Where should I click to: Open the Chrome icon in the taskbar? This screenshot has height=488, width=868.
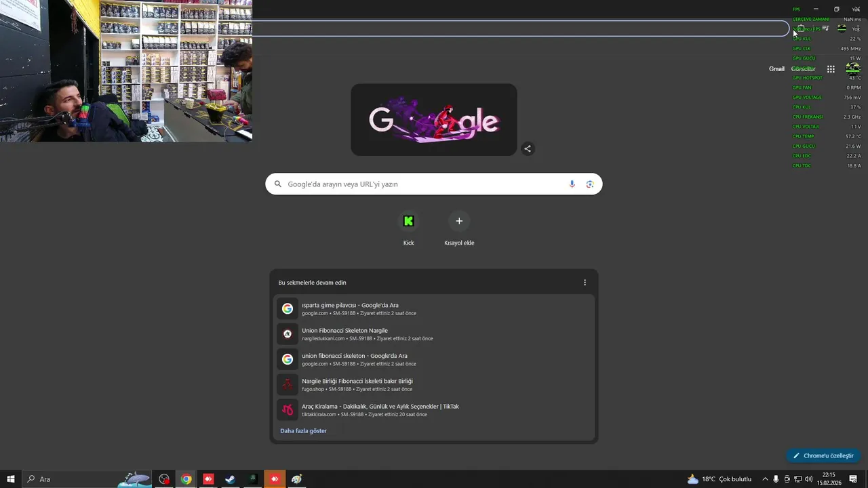pos(186,479)
